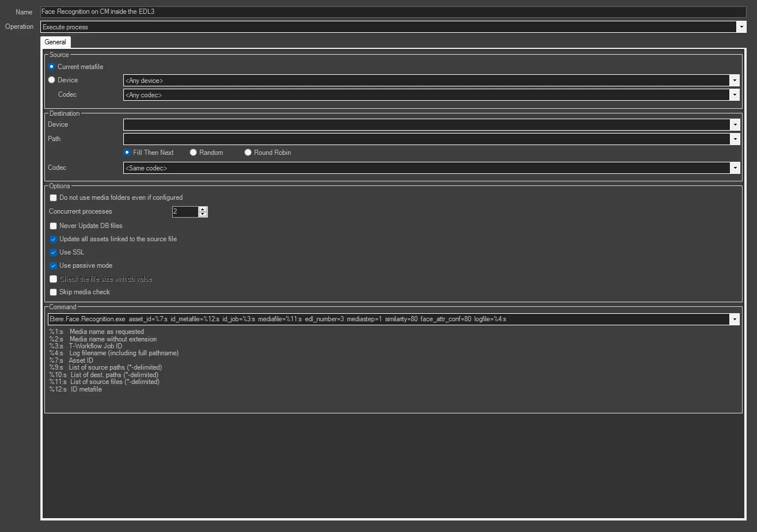
Task: Select the Current metafile radio button
Action: click(52, 67)
